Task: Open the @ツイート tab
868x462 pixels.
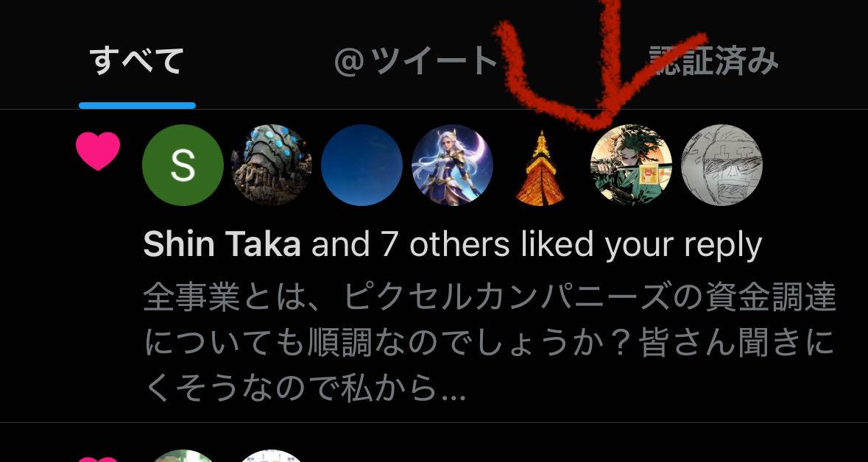Action: (416, 60)
